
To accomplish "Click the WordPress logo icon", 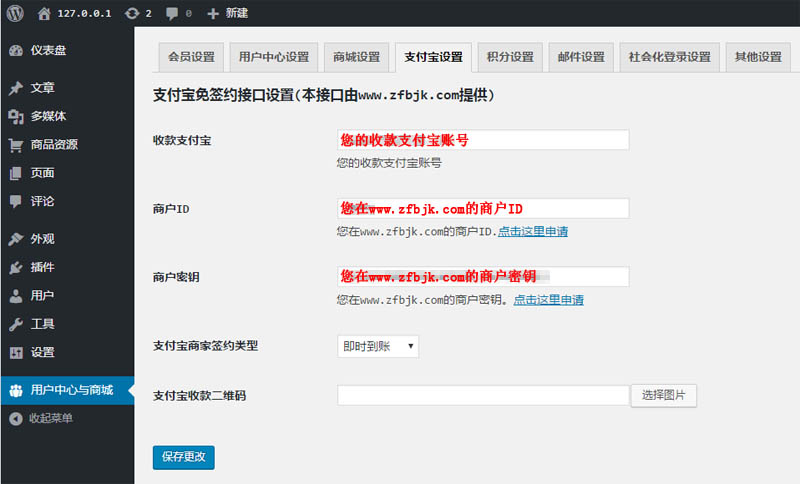I will (15, 13).
